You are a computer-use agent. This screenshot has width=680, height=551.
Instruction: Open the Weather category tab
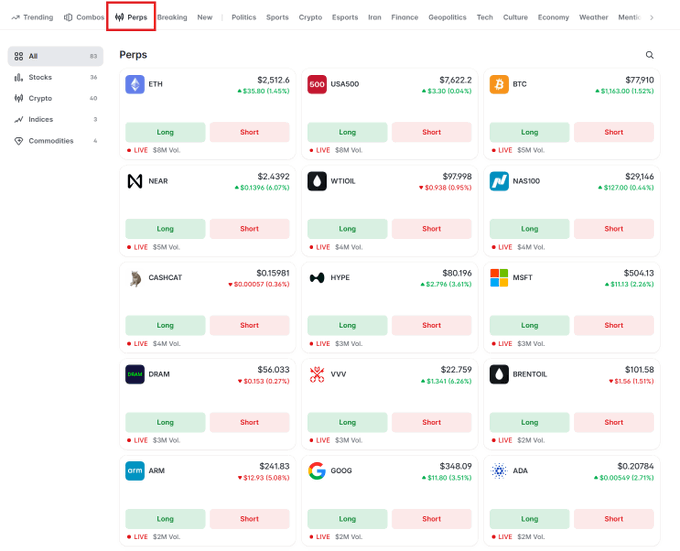click(x=593, y=17)
